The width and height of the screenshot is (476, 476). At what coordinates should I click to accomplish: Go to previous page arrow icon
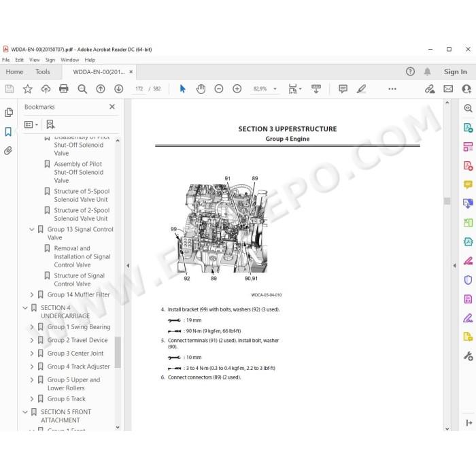[101, 88]
